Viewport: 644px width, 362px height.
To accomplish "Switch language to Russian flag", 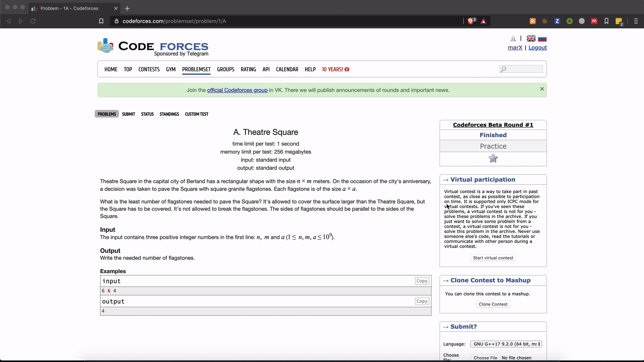I will pyautogui.click(x=543, y=39).
